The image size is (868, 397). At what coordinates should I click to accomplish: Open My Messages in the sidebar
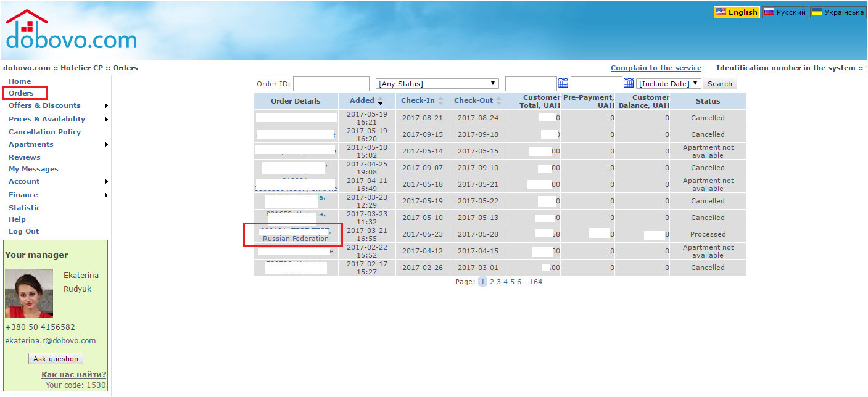33,169
